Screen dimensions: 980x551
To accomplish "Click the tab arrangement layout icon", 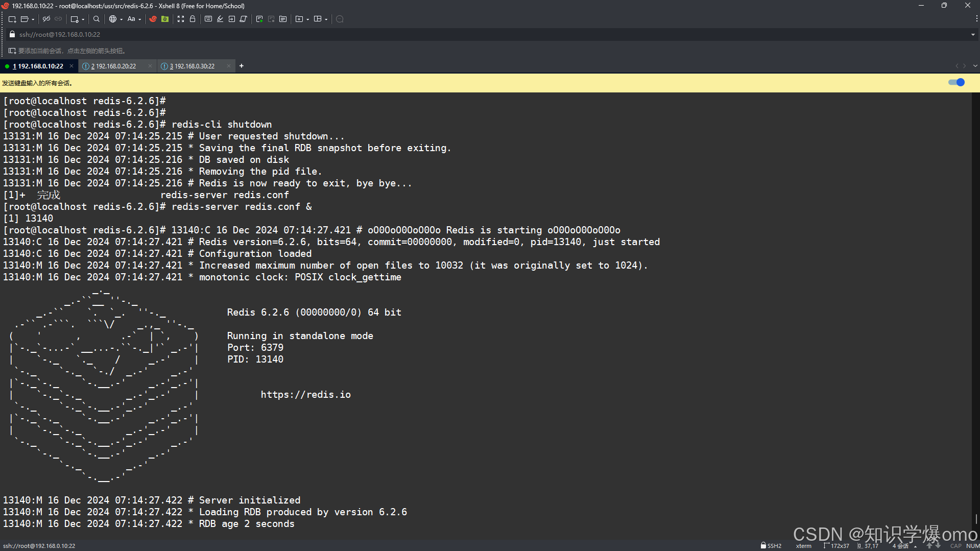I will (318, 19).
